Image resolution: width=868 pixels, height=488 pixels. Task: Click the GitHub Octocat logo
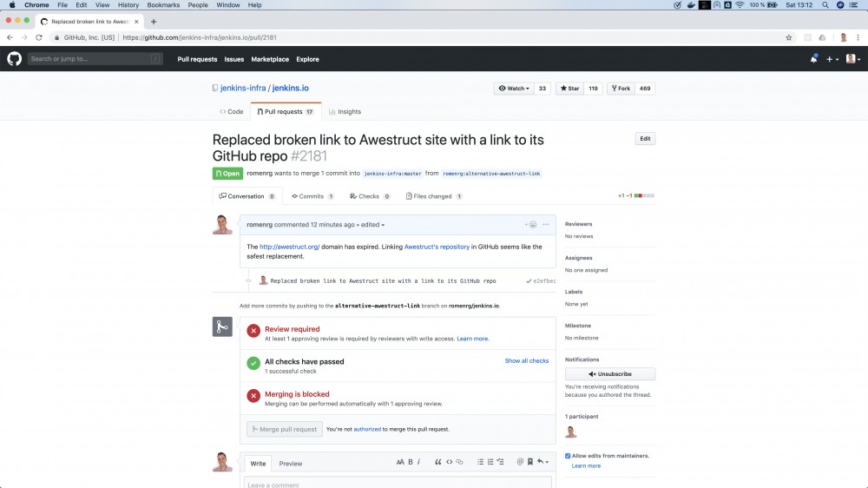(15, 59)
